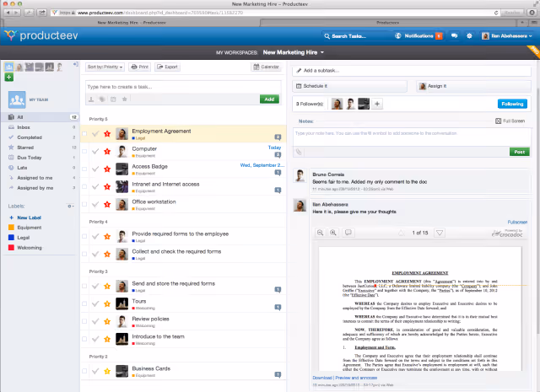Click the orange Equipment label swatch
Image resolution: width=540 pixels, height=392 pixels.
click(x=11, y=228)
